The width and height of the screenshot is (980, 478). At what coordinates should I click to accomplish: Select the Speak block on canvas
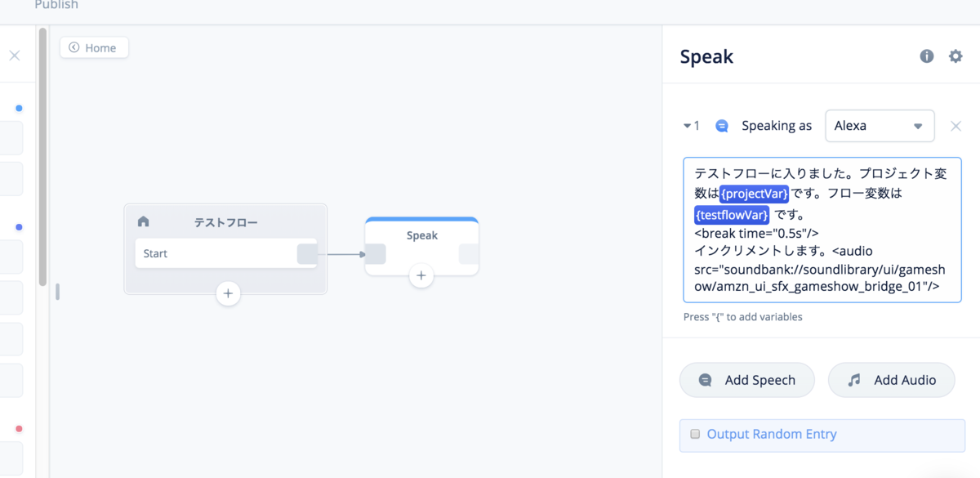pyautogui.click(x=421, y=245)
